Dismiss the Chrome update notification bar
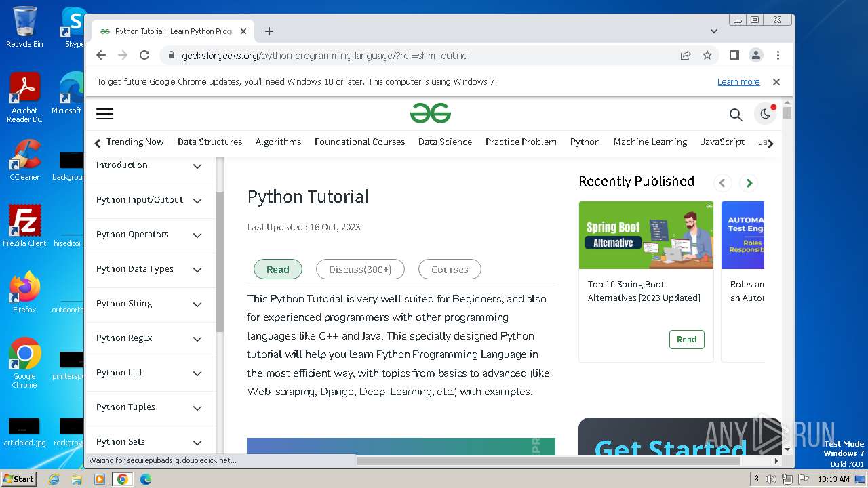 (x=776, y=82)
